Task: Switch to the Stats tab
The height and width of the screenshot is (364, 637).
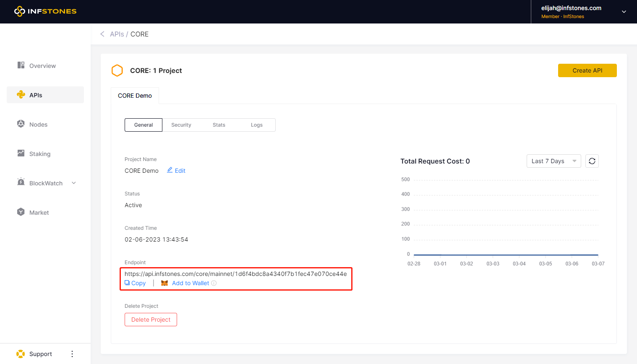Action: (x=219, y=125)
